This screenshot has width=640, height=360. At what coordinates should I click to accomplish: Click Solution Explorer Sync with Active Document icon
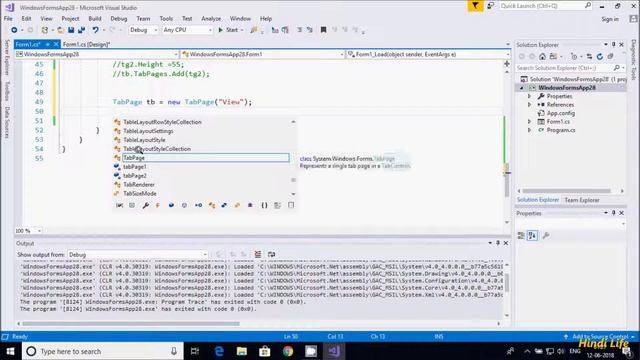[589, 57]
